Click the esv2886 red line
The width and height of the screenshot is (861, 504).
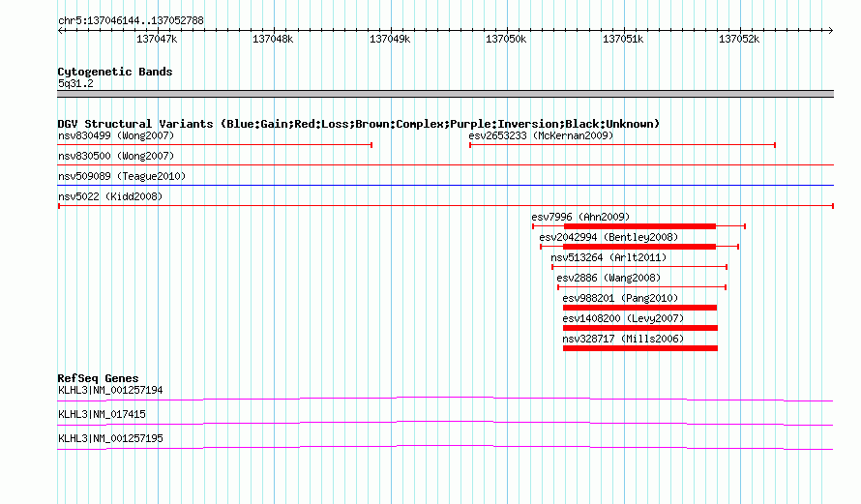[642, 287]
